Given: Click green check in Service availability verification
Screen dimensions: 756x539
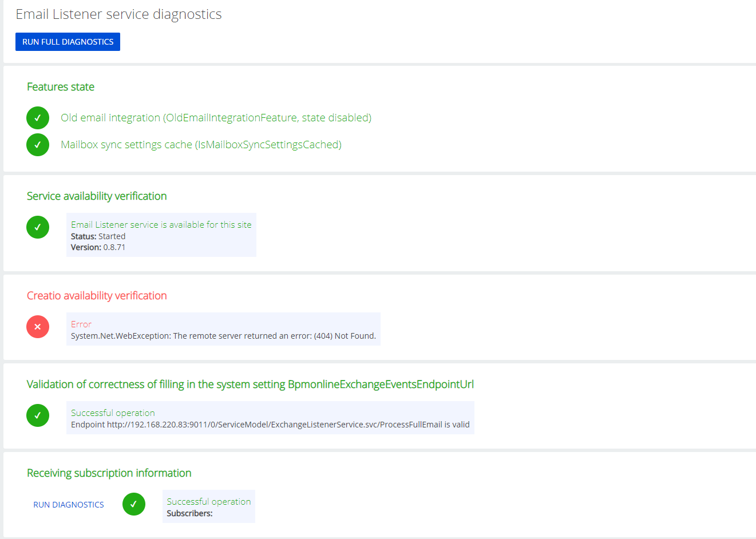Looking at the screenshot, I should coord(37,227).
